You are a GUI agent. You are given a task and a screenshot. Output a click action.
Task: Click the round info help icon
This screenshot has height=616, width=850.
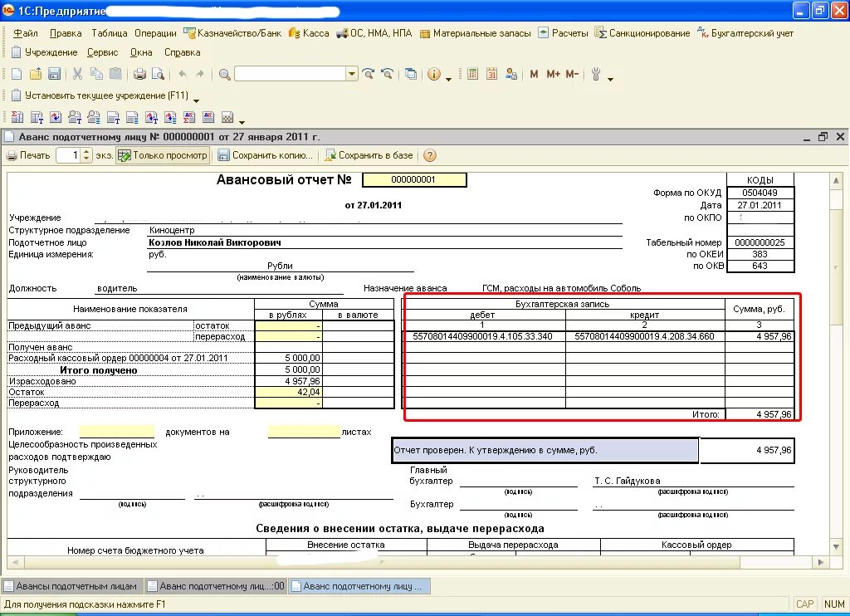(x=434, y=74)
